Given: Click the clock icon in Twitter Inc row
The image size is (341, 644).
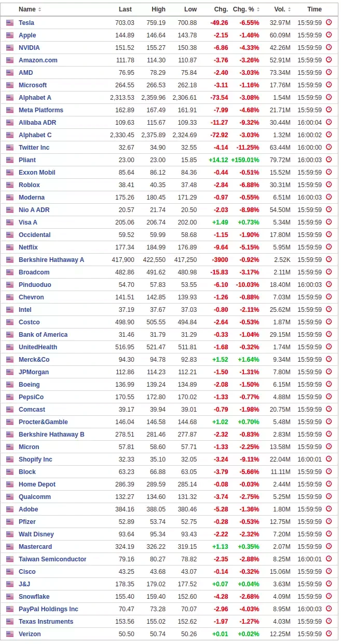Looking at the screenshot, I should click(329, 147).
